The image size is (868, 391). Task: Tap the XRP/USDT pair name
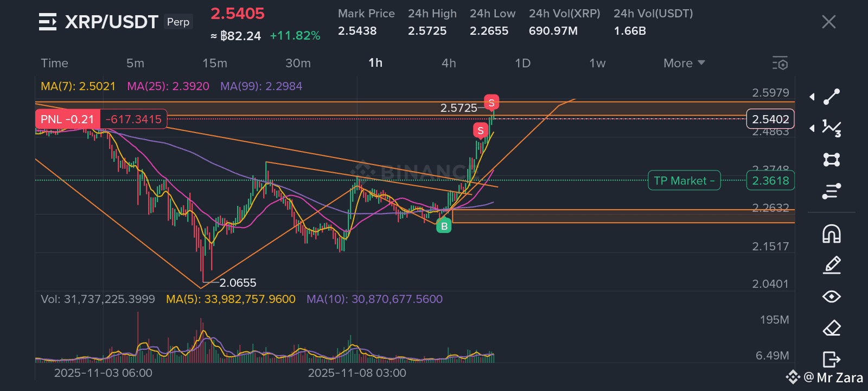point(112,22)
